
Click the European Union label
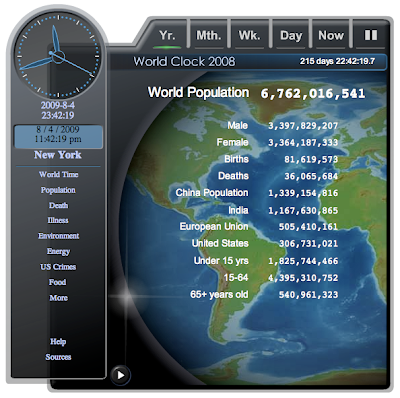coord(214,227)
